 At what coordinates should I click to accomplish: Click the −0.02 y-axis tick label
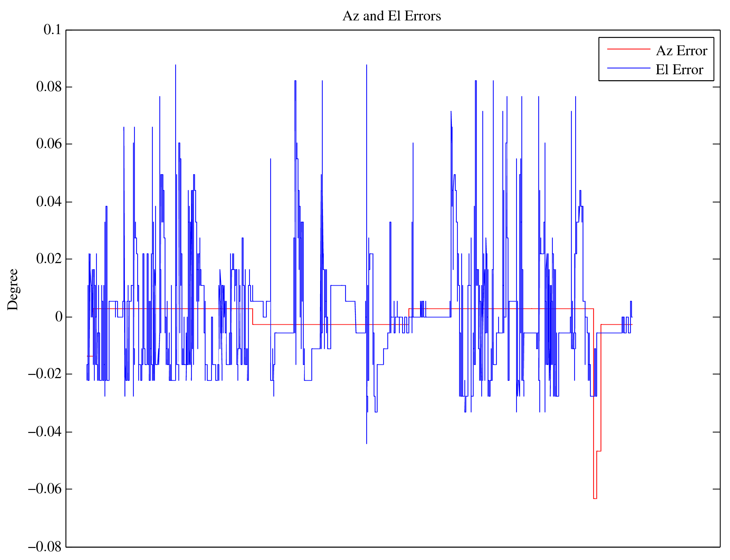tap(45, 374)
